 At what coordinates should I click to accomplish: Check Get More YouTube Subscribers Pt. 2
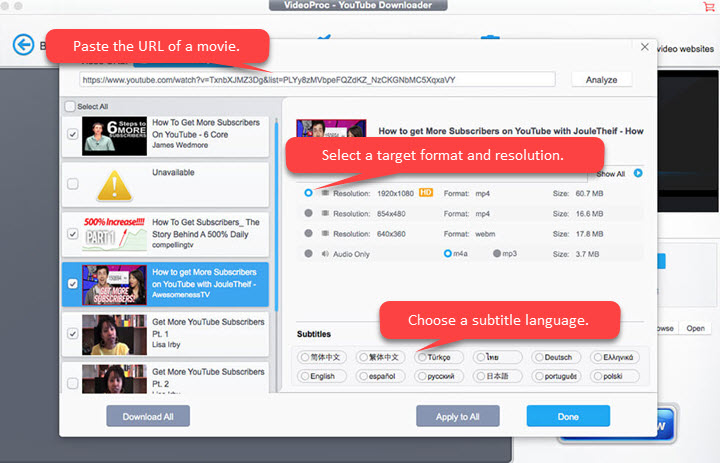click(x=73, y=383)
